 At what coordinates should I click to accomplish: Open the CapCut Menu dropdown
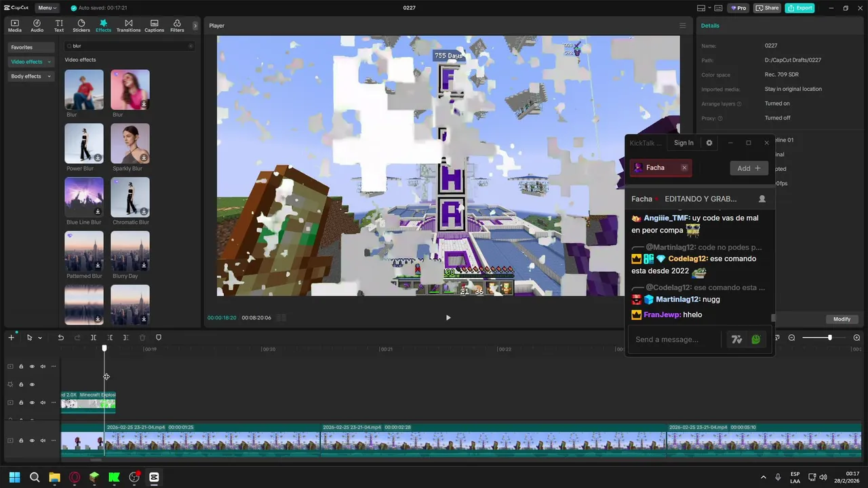(46, 8)
